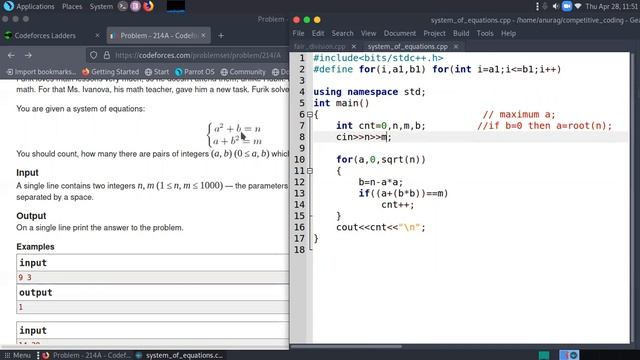Open Geany's Document menu

[x=400, y=33]
